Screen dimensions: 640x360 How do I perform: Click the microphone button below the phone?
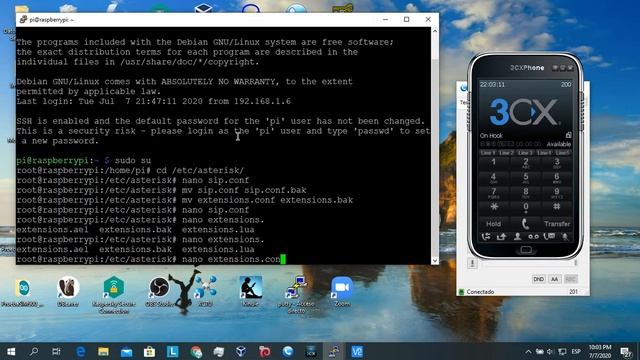[x=472, y=264]
